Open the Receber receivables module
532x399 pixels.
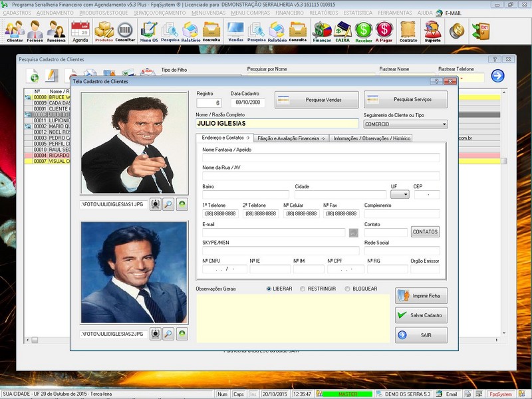tap(363, 29)
